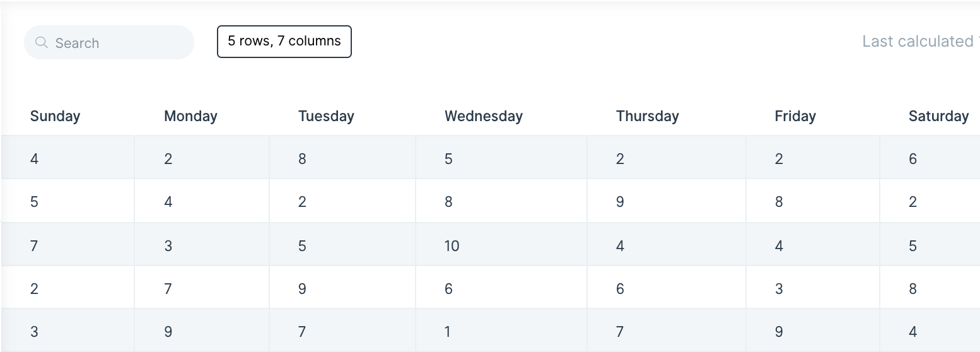Select the Sunday column header
Screen dimensions: 980x352
(55, 116)
